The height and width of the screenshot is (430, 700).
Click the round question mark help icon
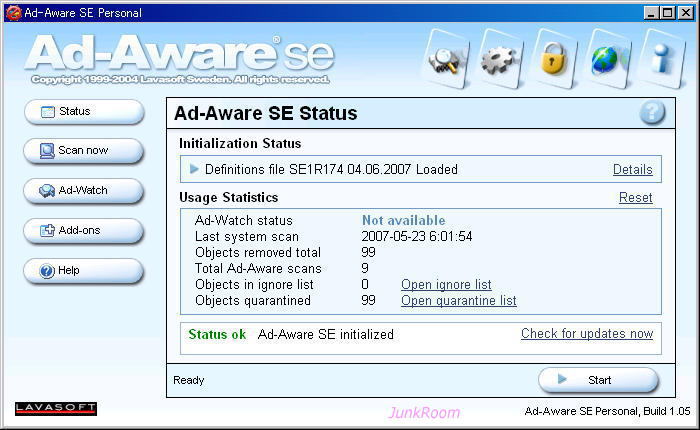pos(652,113)
